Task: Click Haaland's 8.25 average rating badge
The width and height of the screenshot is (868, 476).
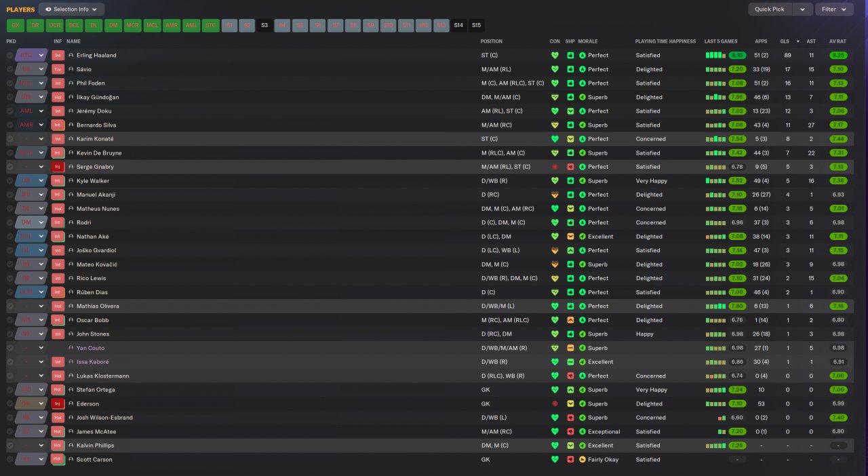Action: tap(838, 56)
